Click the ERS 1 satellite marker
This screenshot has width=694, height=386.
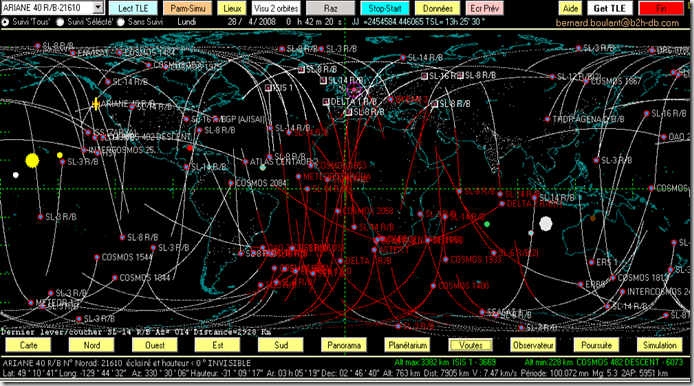point(591,262)
